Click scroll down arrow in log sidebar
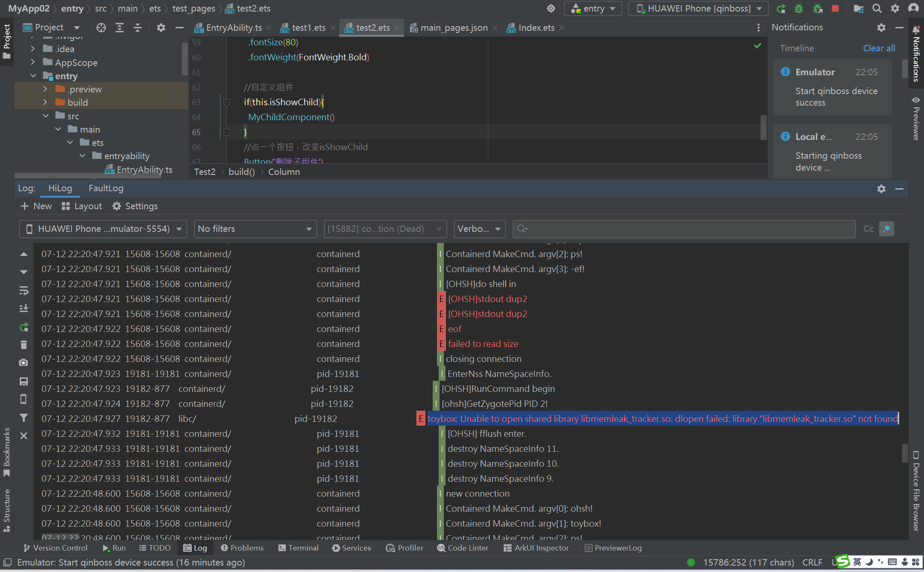 click(24, 272)
